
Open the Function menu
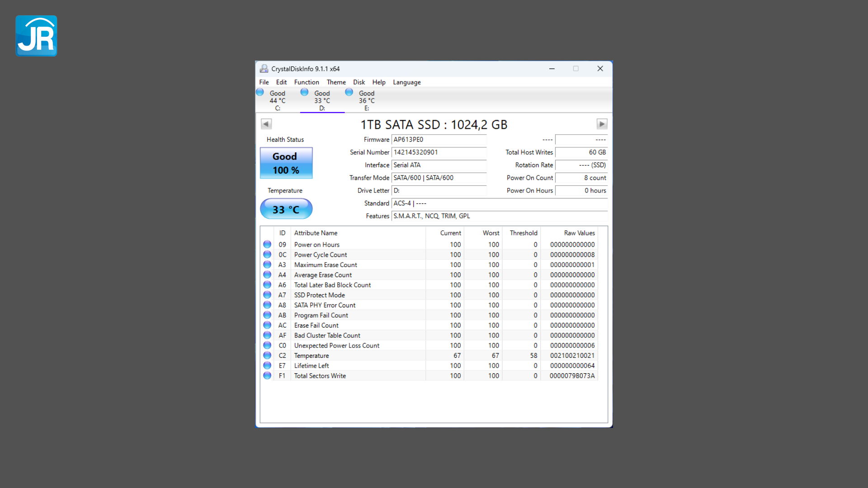coord(307,82)
